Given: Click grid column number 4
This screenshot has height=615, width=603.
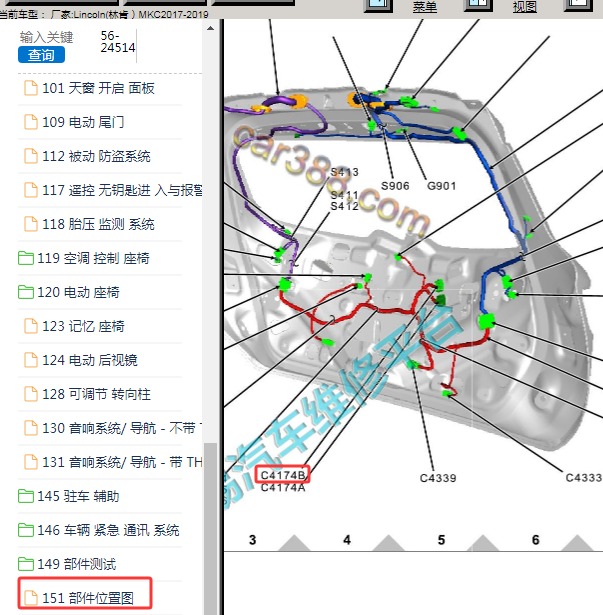Looking at the screenshot, I should click(347, 540).
